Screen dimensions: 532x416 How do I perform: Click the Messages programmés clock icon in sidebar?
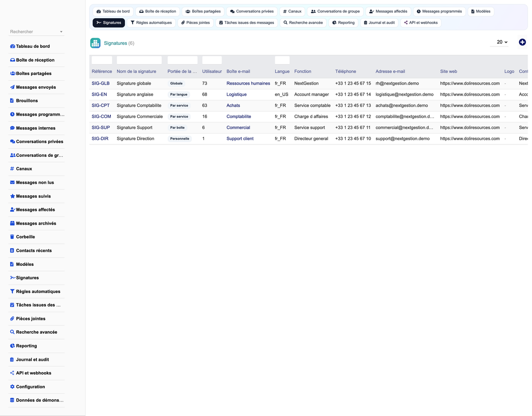pyautogui.click(x=12, y=114)
